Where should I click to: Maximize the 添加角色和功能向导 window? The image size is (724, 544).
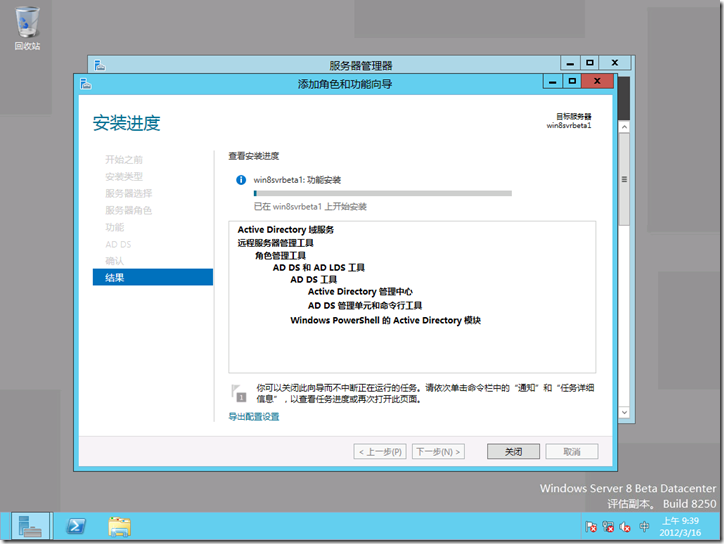[x=572, y=81]
